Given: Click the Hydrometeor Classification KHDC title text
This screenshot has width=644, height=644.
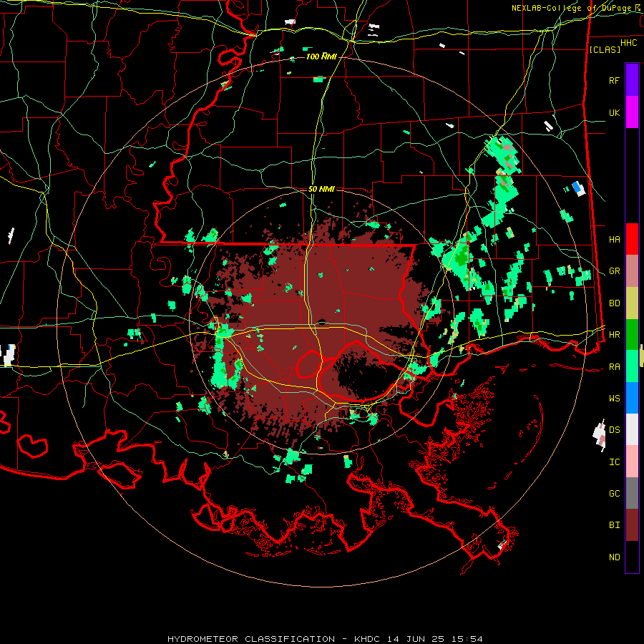Looking at the screenshot, I should [325, 639].
